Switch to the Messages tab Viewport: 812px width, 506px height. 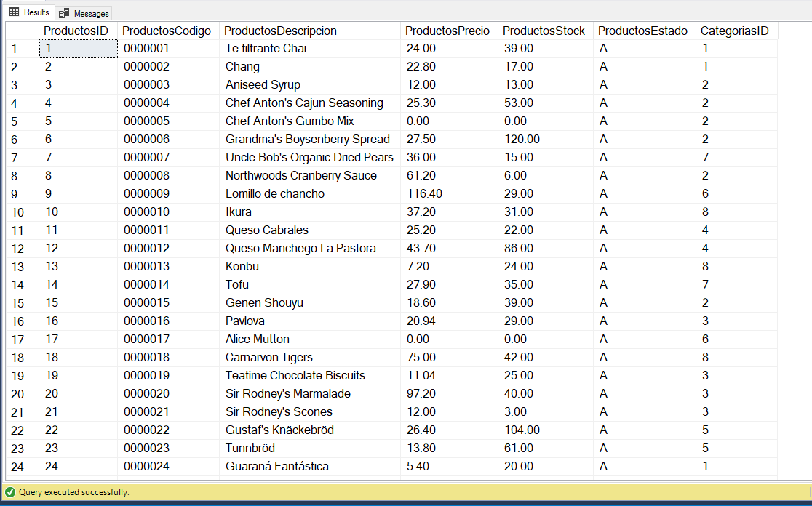click(x=84, y=13)
